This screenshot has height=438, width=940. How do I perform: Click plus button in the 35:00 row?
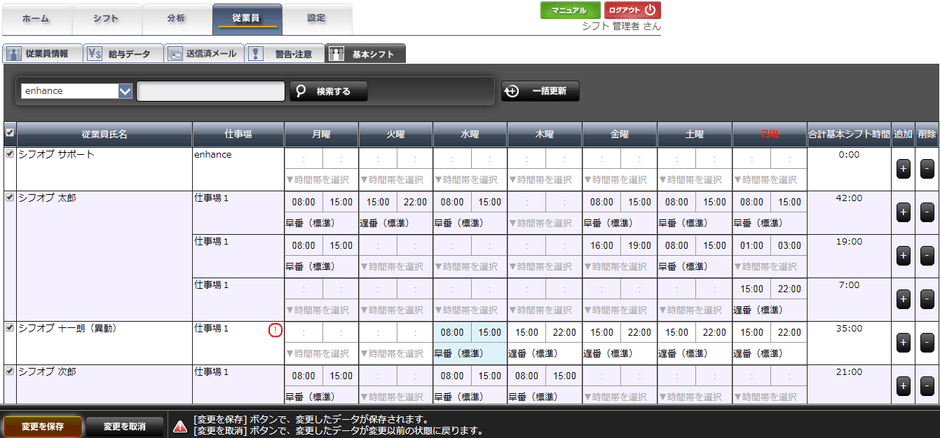903,343
